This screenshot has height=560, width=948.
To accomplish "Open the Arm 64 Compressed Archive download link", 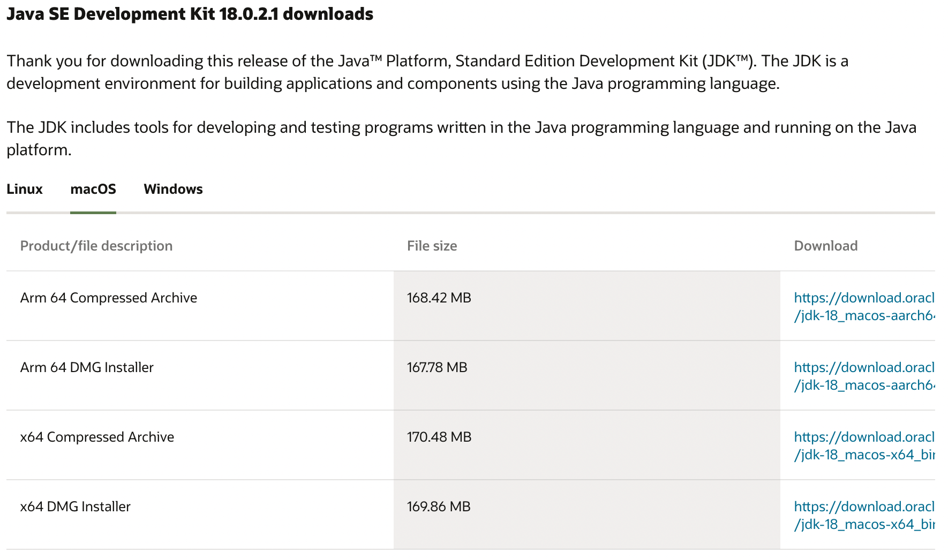I will (x=864, y=306).
